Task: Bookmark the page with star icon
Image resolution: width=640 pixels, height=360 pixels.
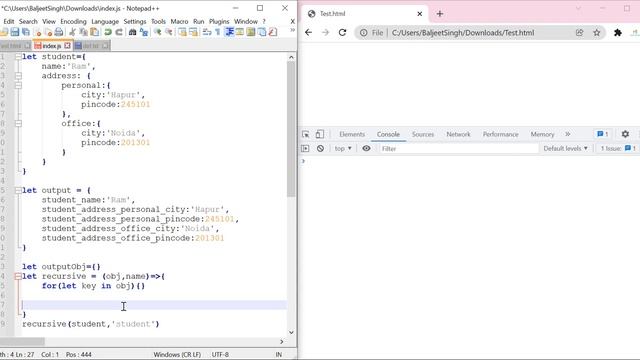Action: [597, 33]
